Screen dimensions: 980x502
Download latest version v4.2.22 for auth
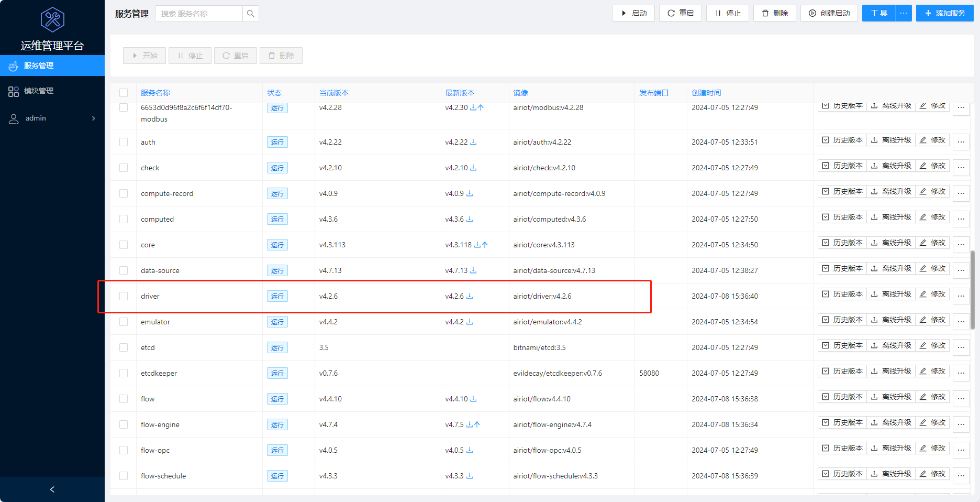[x=473, y=142]
